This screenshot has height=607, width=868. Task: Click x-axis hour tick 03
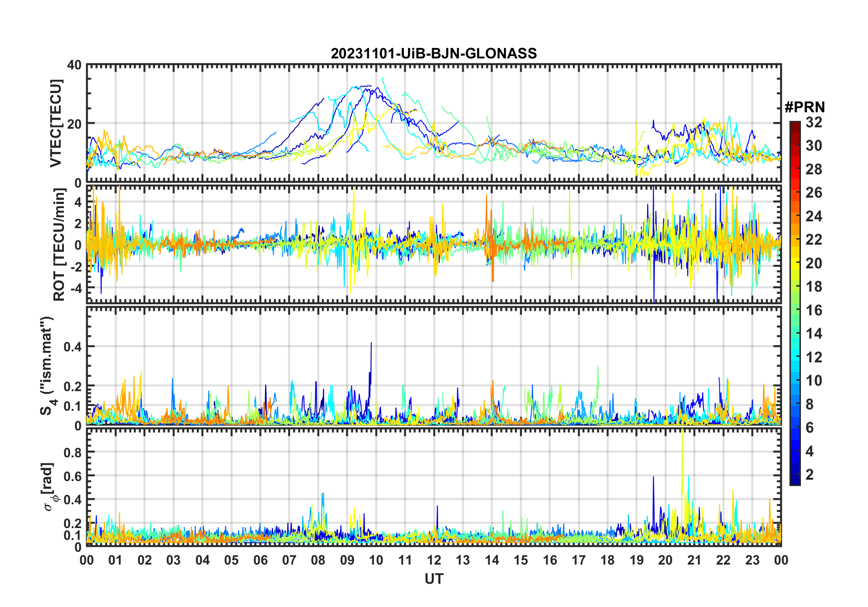173,560
